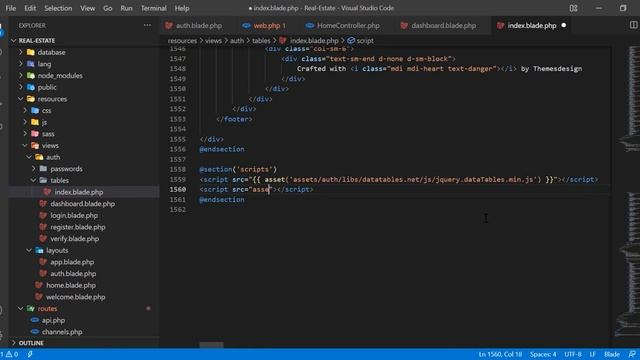
Task: Open Explorer more actions ellipsis
Action: [147, 25]
